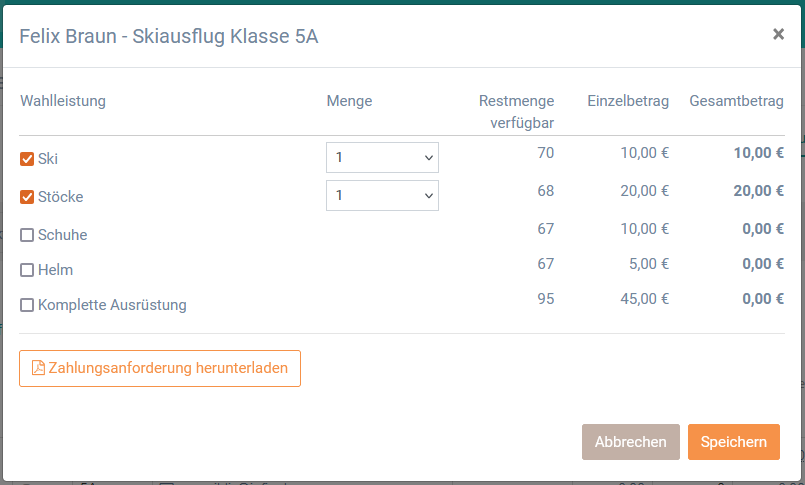The height and width of the screenshot is (485, 805).
Task: Click the chevron arrow in the Ski Menge field
Action: (429, 158)
